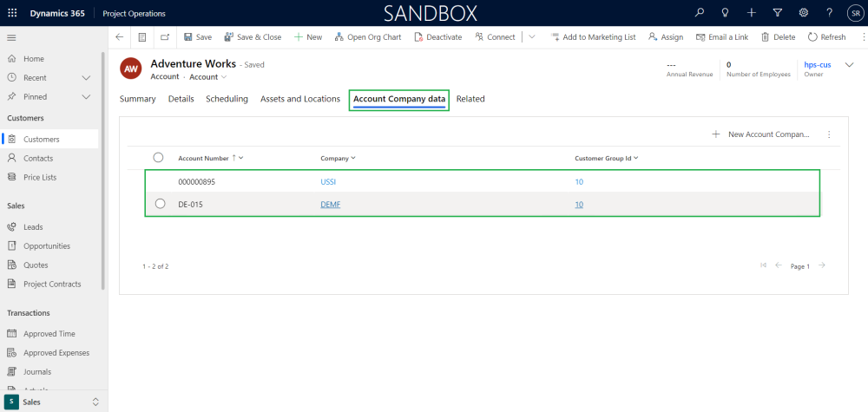Click Open Org Chart
Image resolution: width=868 pixels, height=412 pixels.
coord(368,37)
